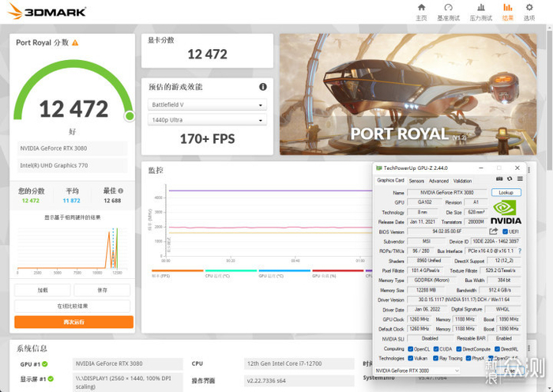
Task: Click the GPU-Z screenshot camera icon
Action: point(501,179)
